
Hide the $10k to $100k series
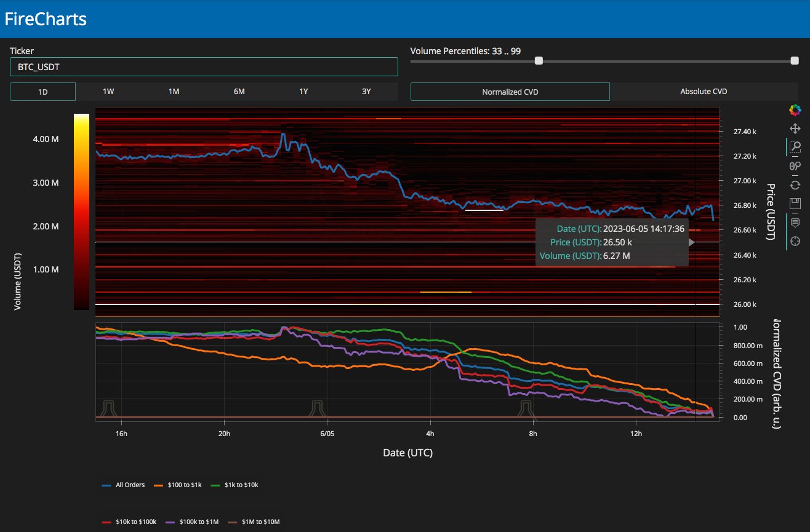pos(129,522)
